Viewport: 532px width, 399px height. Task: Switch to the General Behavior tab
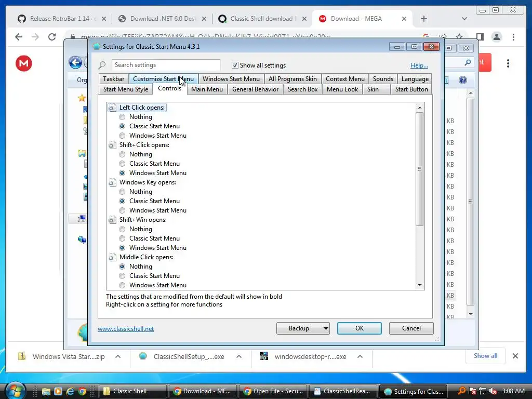(255, 89)
